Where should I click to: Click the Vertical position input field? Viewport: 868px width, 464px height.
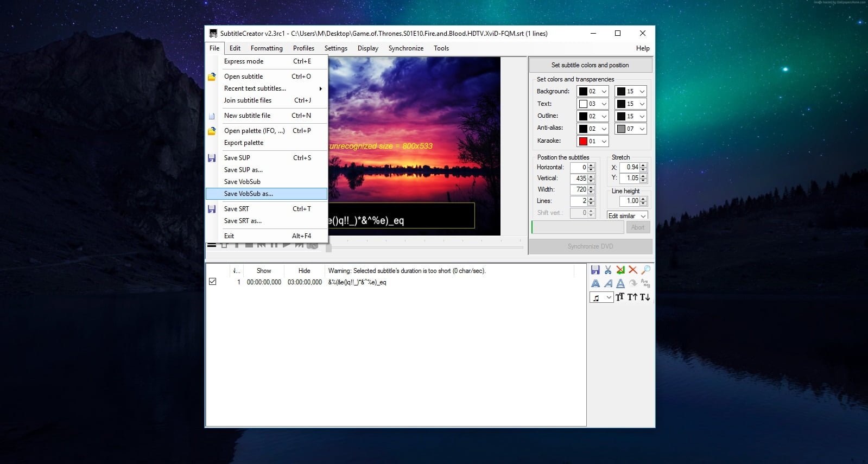[x=579, y=178]
